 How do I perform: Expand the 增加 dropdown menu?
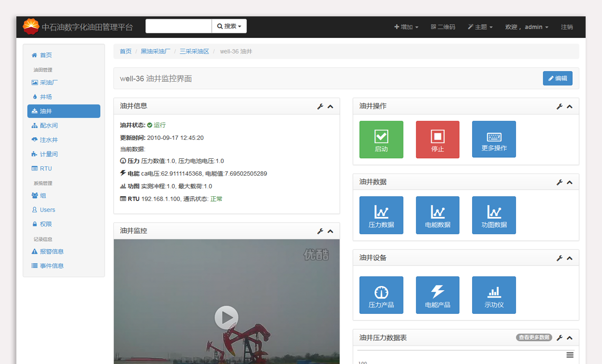click(x=406, y=27)
